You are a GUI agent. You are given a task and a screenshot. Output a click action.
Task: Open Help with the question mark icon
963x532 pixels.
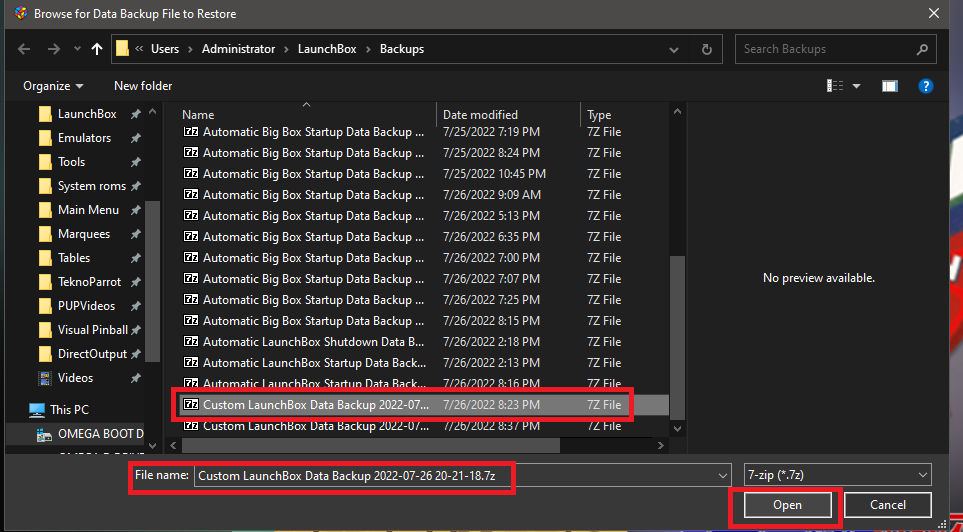[x=926, y=86]
